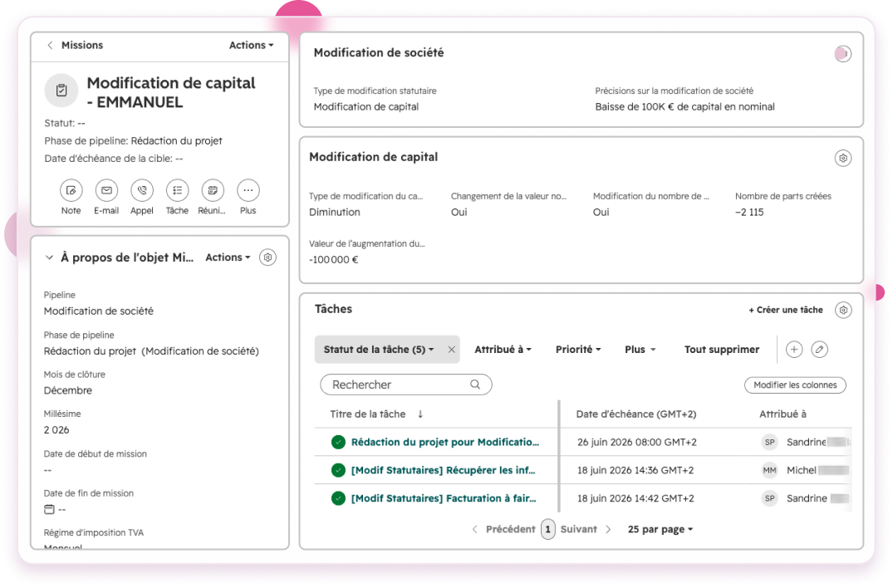
Task: Open settings gear of À propos section
Action: tap(267, 257)
